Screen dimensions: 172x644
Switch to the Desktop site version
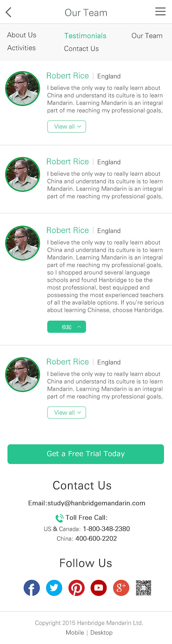(x=101, y=632)
